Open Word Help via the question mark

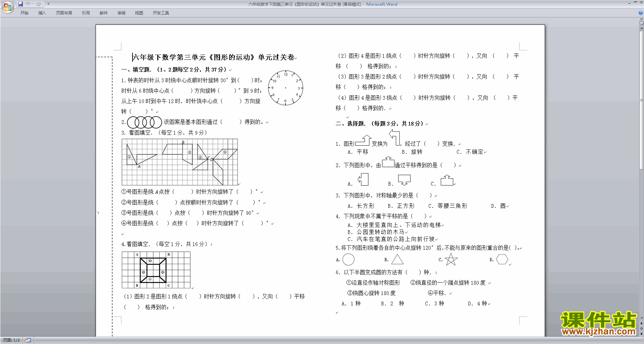click(x=641, y=13)
